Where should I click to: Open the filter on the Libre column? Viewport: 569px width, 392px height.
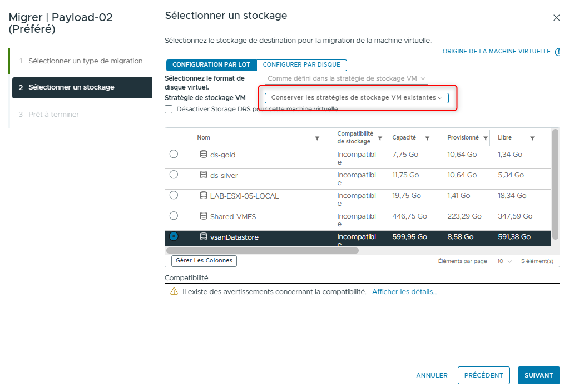pos(532,137)
